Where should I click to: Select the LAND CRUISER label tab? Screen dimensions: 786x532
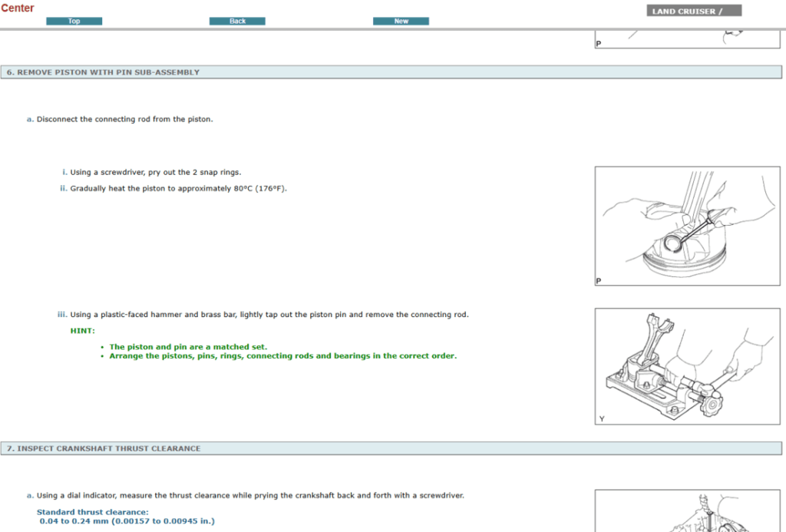(x=695, y=12)
